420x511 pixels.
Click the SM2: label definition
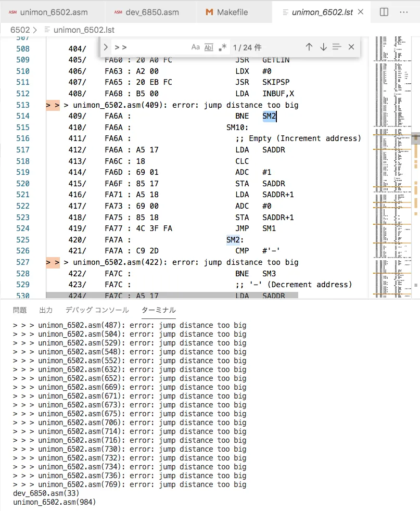pos(235,240)
